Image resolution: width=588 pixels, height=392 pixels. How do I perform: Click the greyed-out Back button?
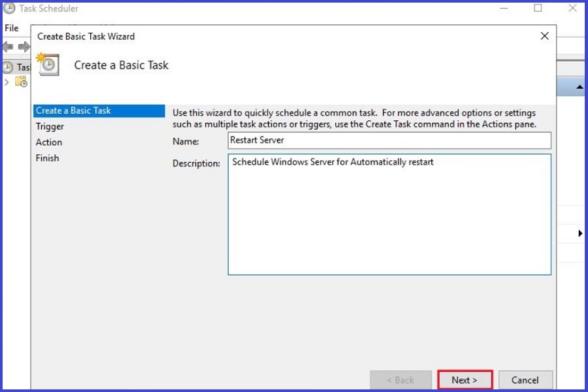coord(400,380)
